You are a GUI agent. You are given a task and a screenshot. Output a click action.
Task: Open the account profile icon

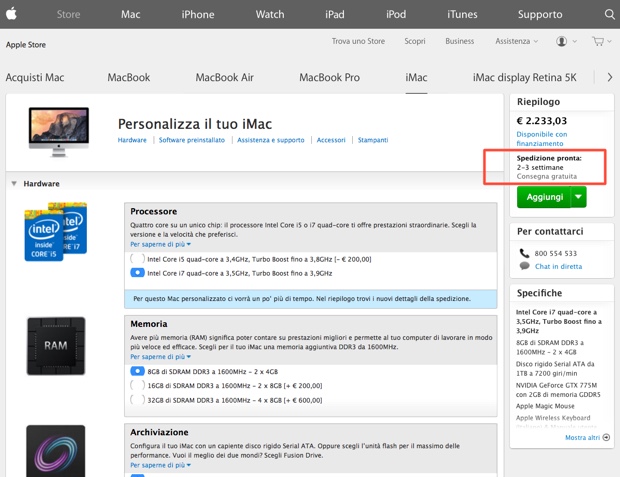pos(561,41)
